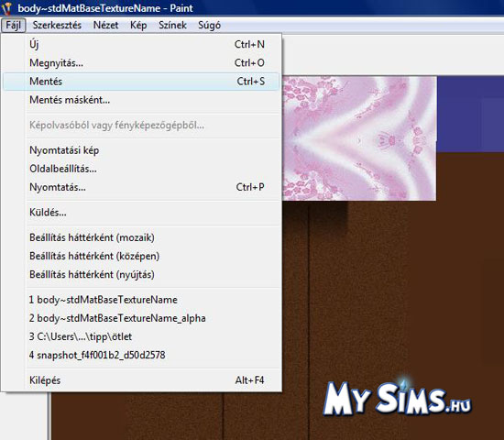504x440 pixels.
Task: Choose Küldés... to send image
Action: 141,213
